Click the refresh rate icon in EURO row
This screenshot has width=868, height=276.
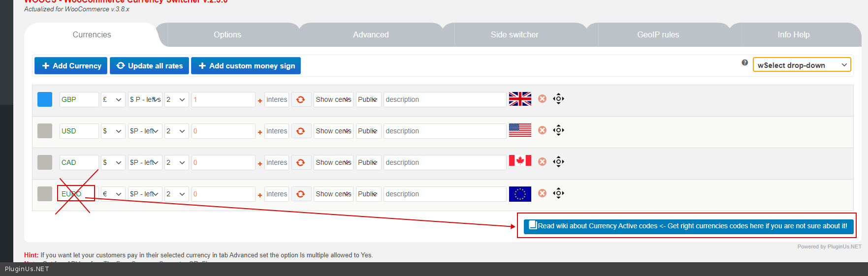[x=301, y=194]
